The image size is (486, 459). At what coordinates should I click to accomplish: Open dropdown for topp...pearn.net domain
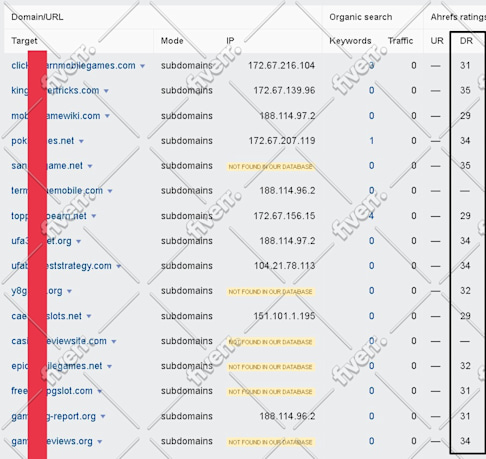point(94,216)
